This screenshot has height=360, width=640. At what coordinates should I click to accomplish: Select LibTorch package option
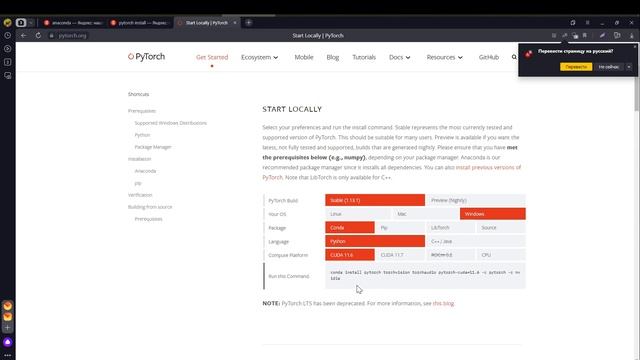click(x=451, y=227)
